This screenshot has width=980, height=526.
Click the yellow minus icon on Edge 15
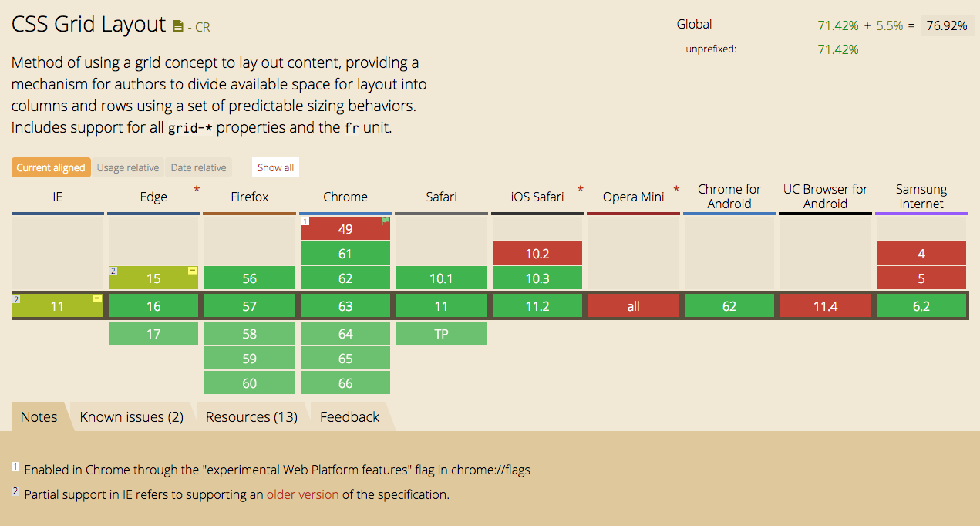click(x=193, y=271)
